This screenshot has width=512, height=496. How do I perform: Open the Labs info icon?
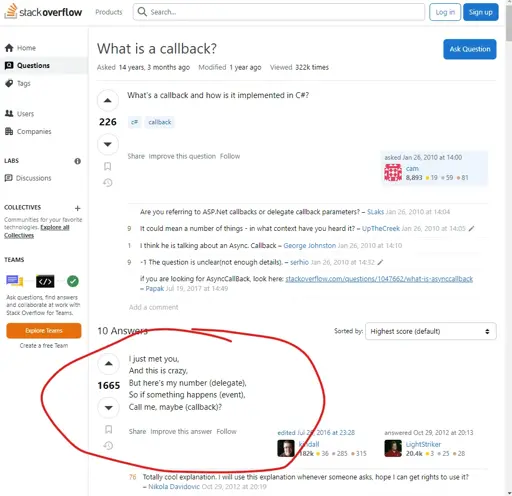[x=78, y=161]
